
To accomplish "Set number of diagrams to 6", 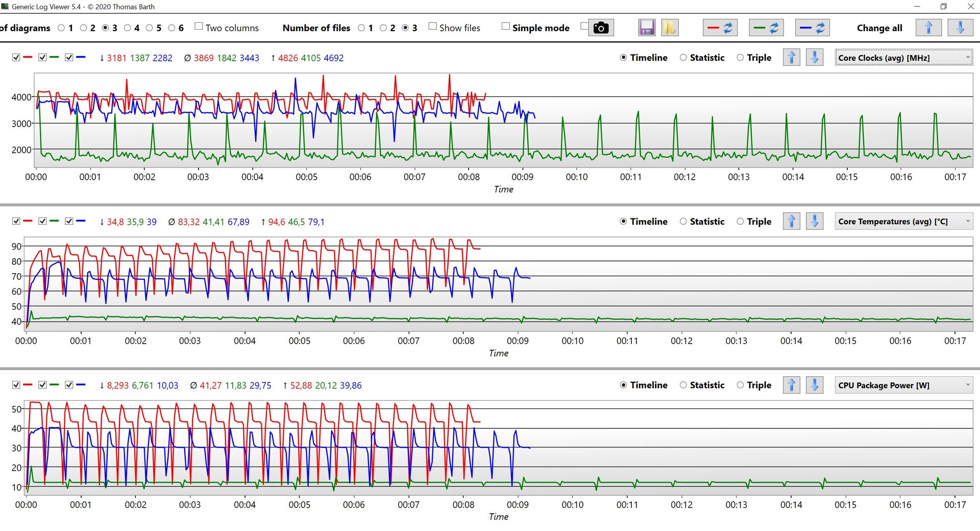I will 172,28.
